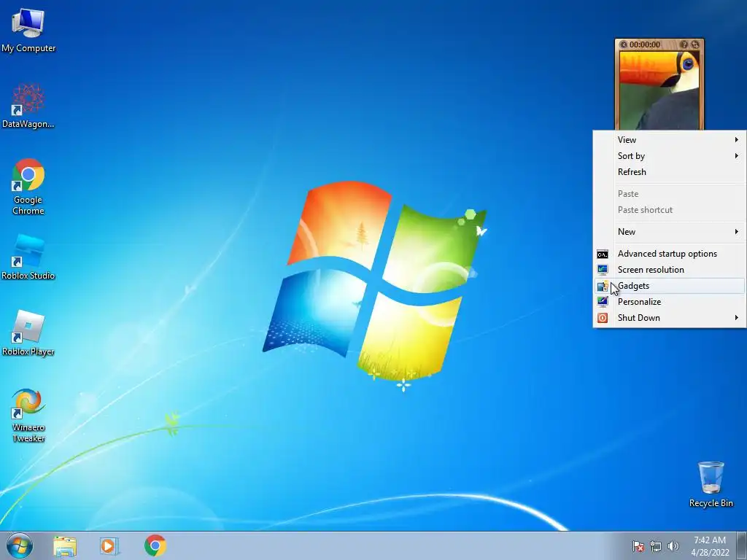Select the Roblox Studio desktop shortcut

click(28, 257)
